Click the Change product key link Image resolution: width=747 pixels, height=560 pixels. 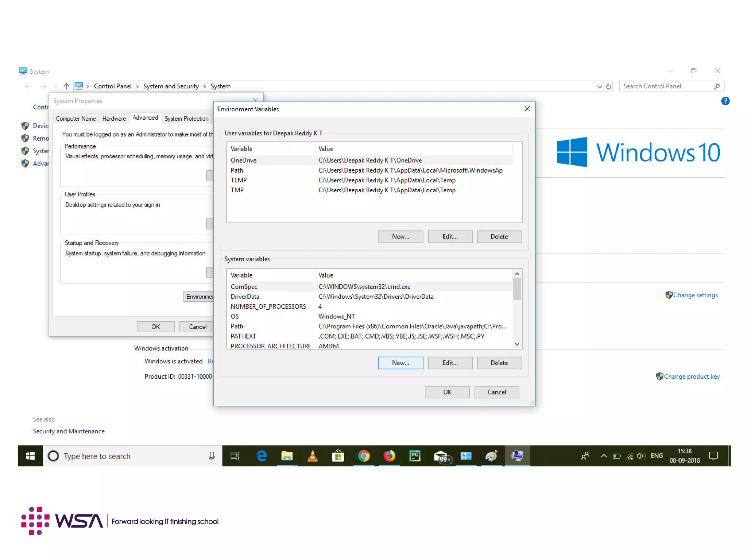click(692, 376)
